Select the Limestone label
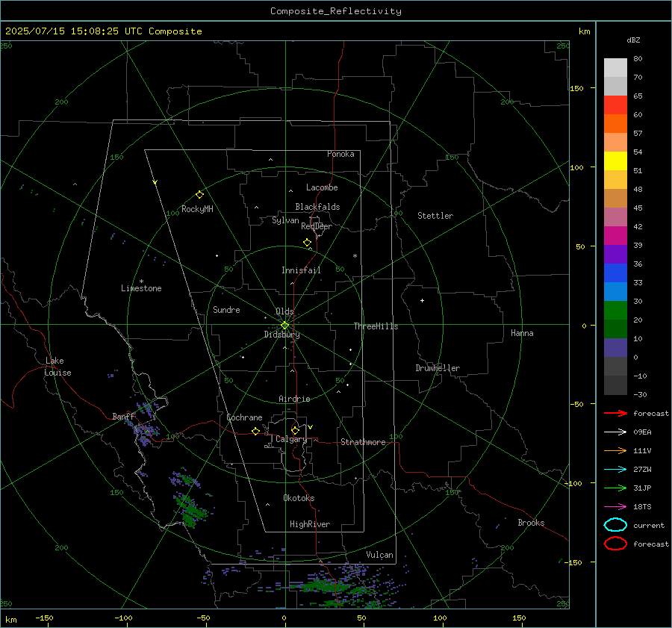 coord(141,288)
